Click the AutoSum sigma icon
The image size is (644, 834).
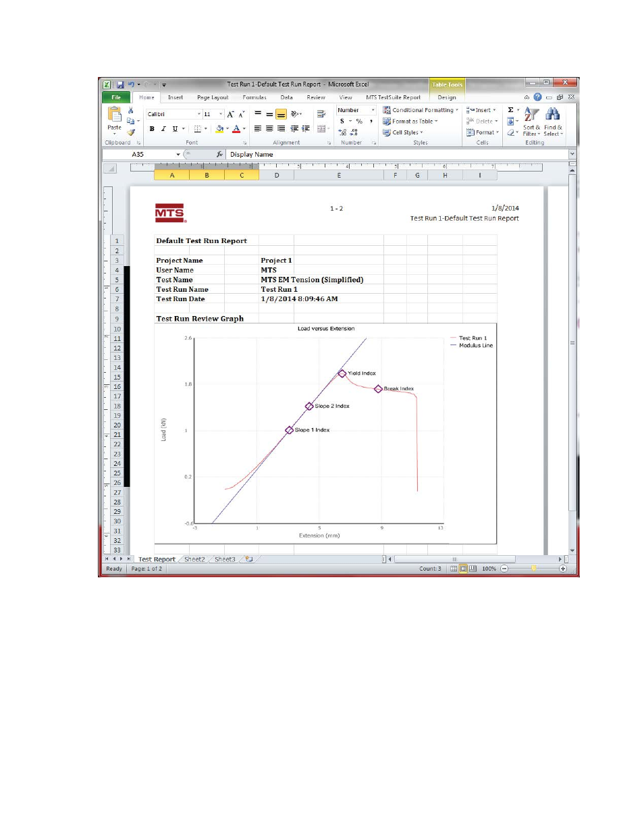click(x=510, y=110)
